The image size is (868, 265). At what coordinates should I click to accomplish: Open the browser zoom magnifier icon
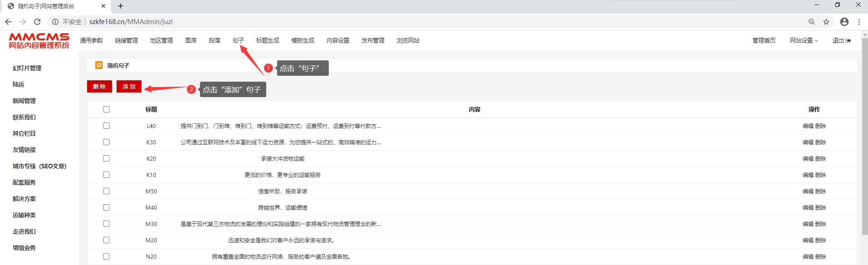point(812,22)
